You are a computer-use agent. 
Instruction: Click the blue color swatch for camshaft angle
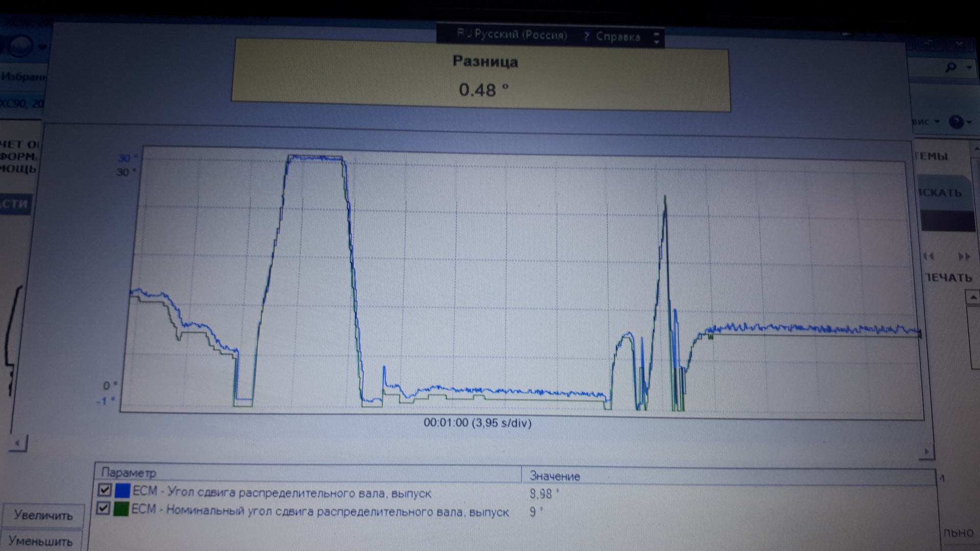tap(122, 491)
